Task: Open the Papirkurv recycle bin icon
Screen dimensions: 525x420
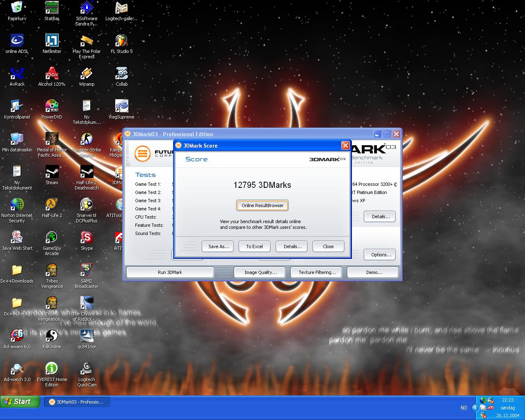Action: click(17, 11)
